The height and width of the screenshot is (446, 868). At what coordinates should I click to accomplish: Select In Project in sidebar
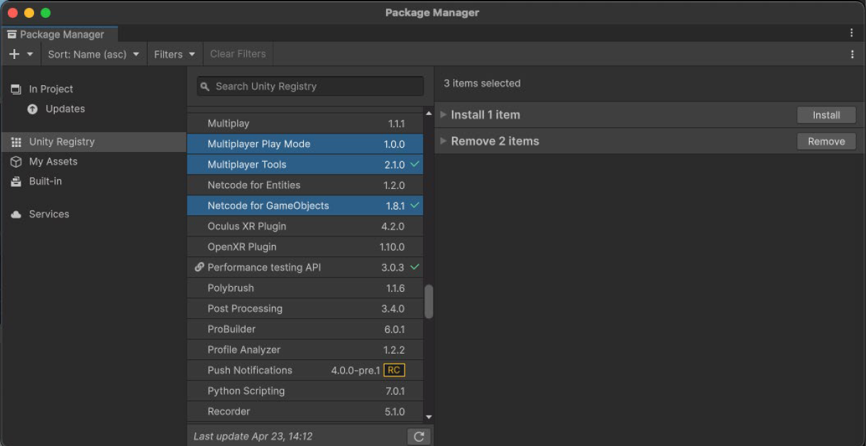pos(94,89)
